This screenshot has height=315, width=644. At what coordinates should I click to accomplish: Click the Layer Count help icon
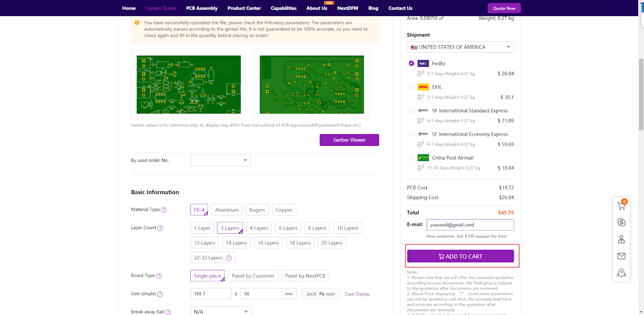[x=160, y=228]
